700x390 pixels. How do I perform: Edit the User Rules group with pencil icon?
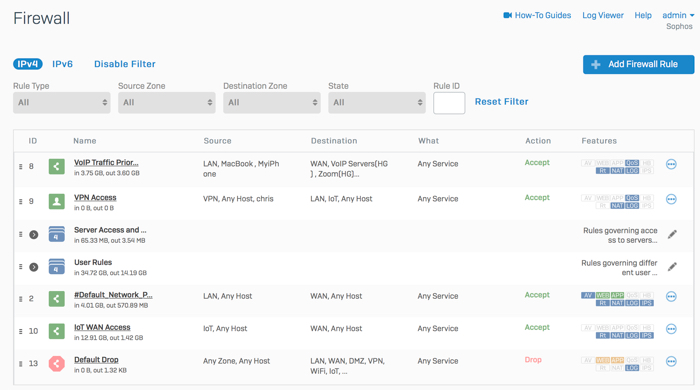click(672, 267)
